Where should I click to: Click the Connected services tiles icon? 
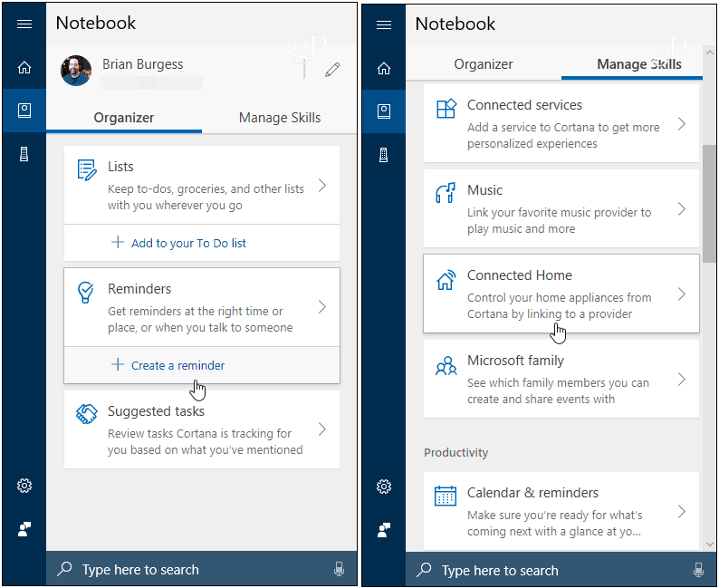pos(446,109)
